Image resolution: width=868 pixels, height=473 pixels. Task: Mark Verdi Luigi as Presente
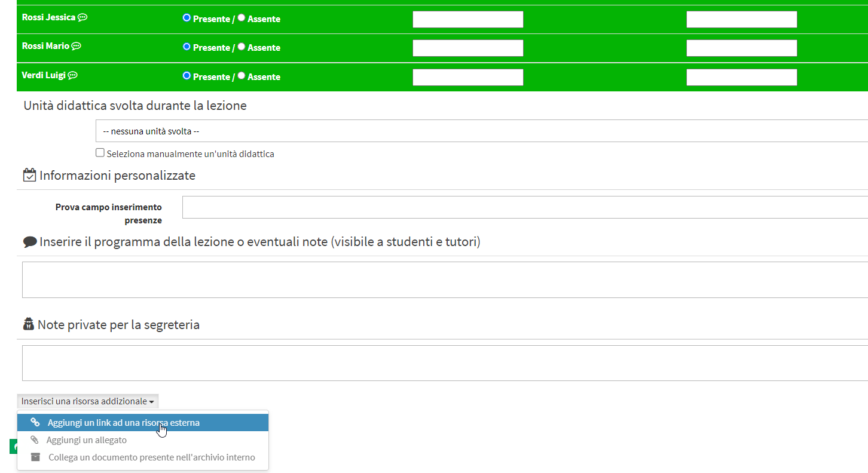tap(187, 76)
